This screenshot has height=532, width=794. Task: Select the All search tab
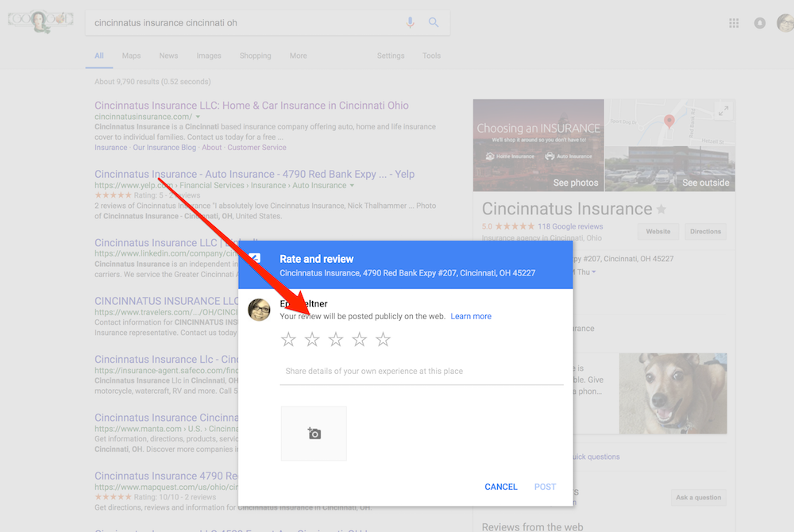pos(99,56)
